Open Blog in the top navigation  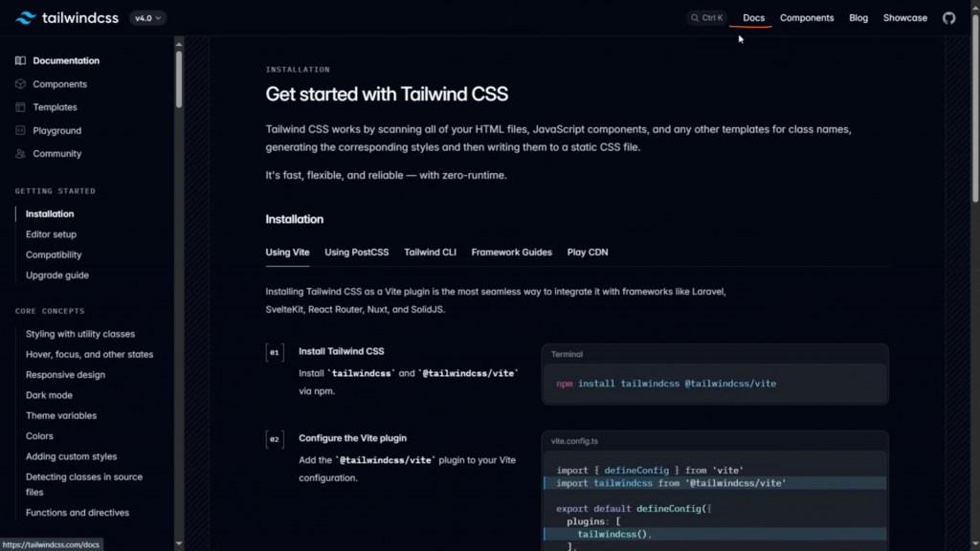(858, 18)
